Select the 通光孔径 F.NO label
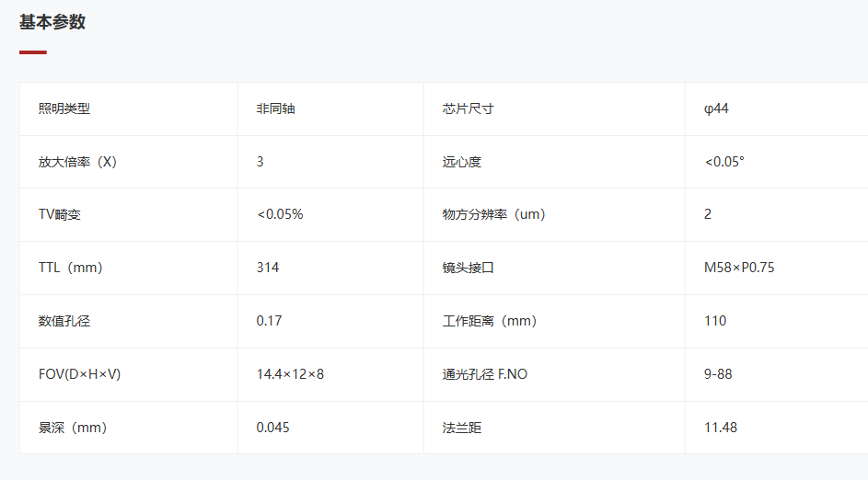Screen dimensions: 868x480 pos(485,374)
